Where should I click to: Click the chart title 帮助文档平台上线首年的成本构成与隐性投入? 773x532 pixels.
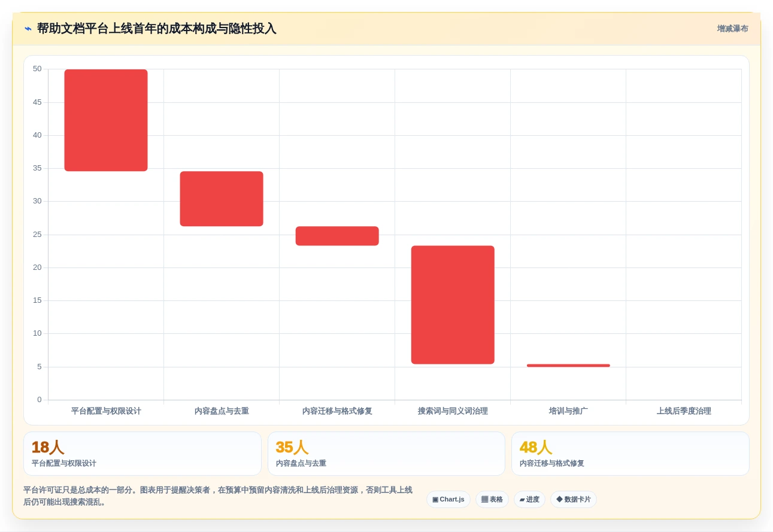coord(157,29)
